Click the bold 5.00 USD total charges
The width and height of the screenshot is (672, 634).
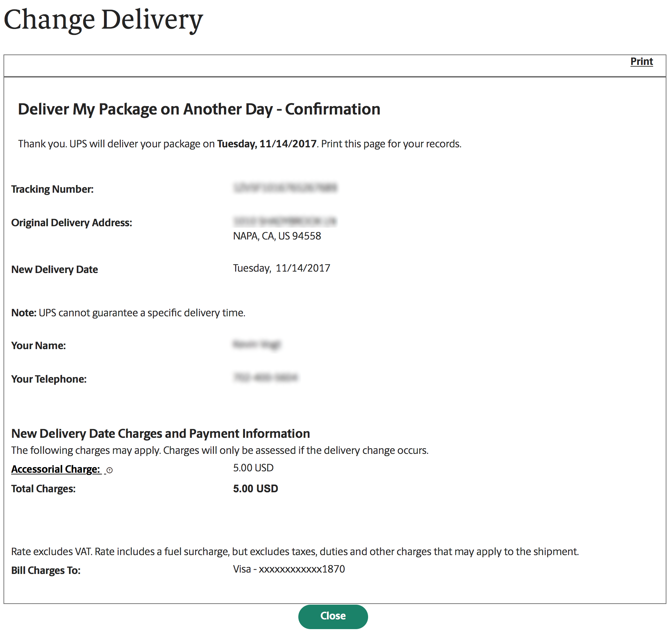click(x=255, y=488)
